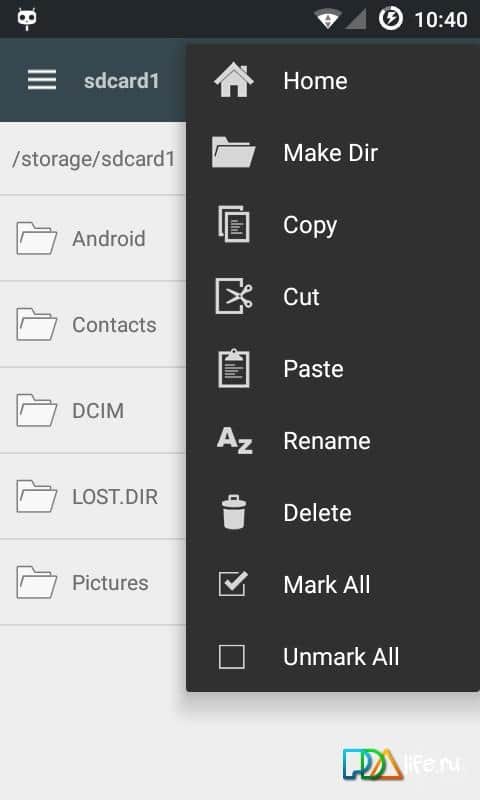Open the DCIM folder
The height and width of the screenshot is (800, 480).
[x=93, y=411]
